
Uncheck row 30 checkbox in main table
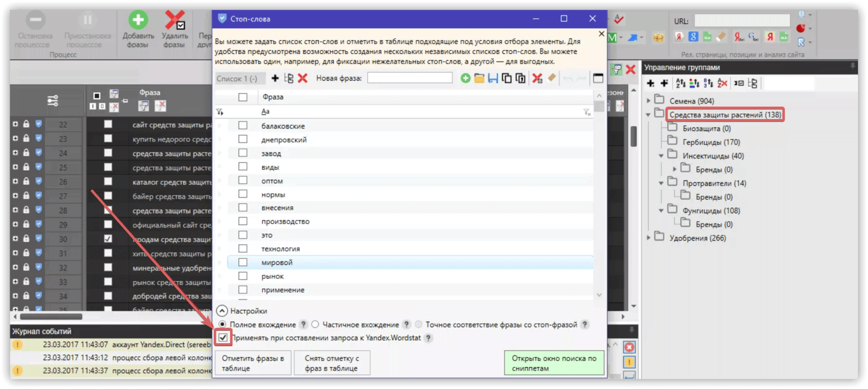[107, 239]
